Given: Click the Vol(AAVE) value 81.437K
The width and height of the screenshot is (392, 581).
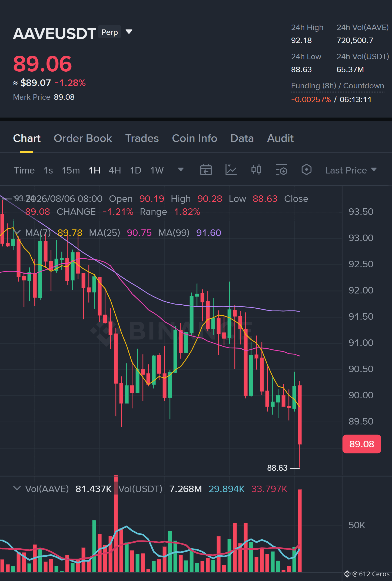Looking at the screenshot, I should pyautogui.click(x=94, y=489).
